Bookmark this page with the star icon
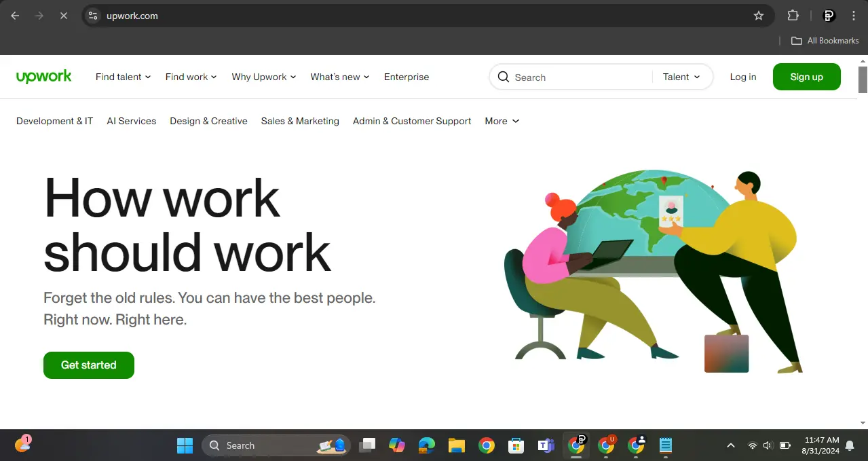Screen dimensions: 868x461 click(759, 16)
